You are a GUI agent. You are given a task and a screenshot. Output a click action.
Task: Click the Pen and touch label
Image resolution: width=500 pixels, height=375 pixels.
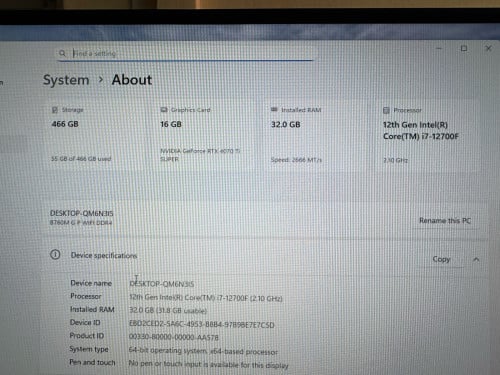pyautogui.click(x=92, y=362)
